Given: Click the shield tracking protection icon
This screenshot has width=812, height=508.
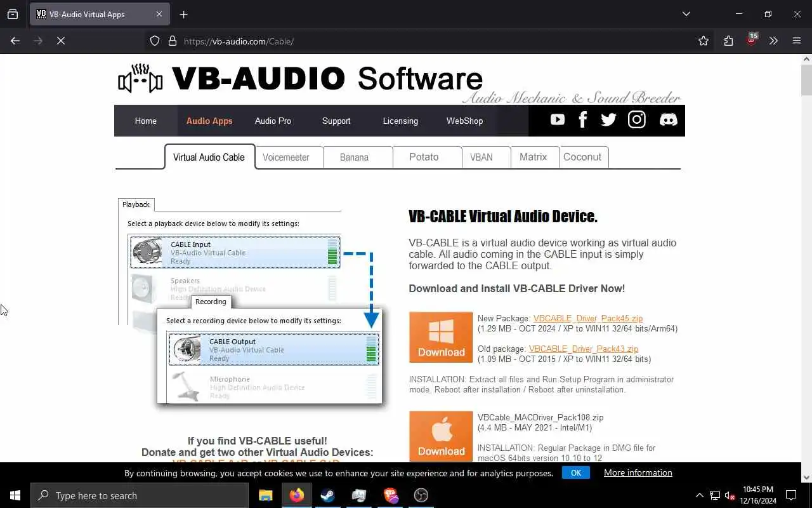Looking at the screenshot, I should click(155, 41).
